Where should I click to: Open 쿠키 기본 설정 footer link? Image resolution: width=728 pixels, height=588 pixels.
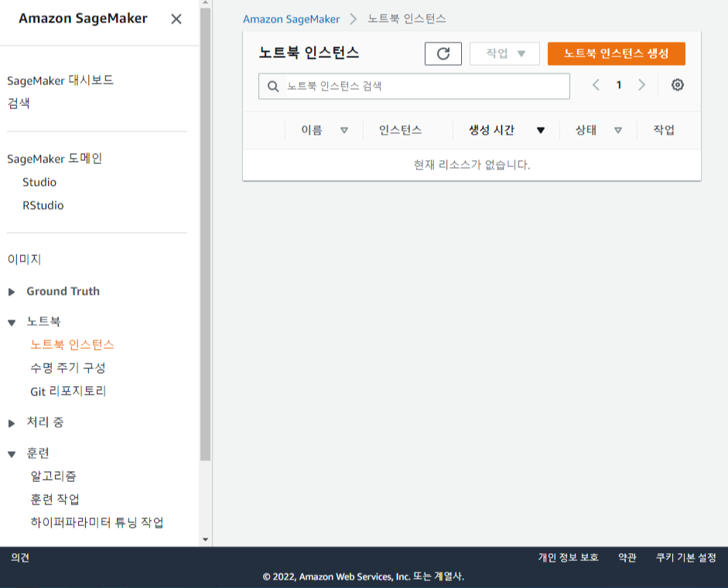[x=685, y=557]
